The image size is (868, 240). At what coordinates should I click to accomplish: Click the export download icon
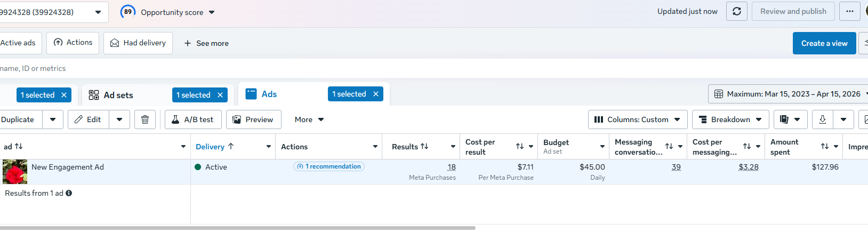click(822, 119)
